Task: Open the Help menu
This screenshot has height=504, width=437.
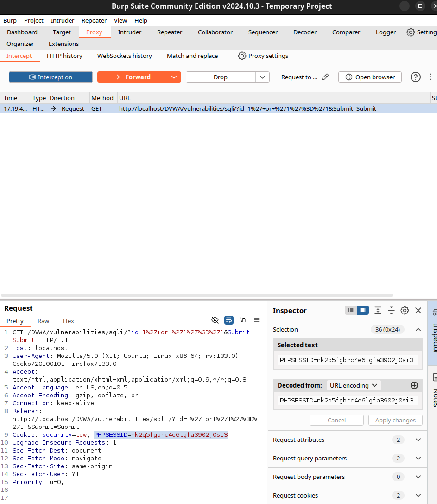Action: [141, 20]
